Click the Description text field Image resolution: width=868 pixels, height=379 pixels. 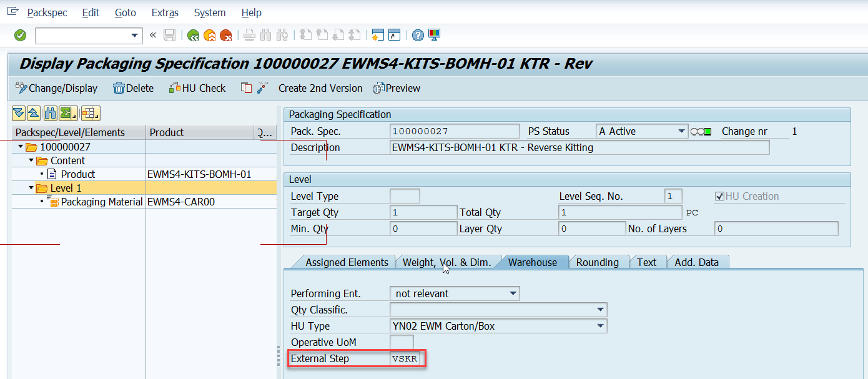pos(579,147)
